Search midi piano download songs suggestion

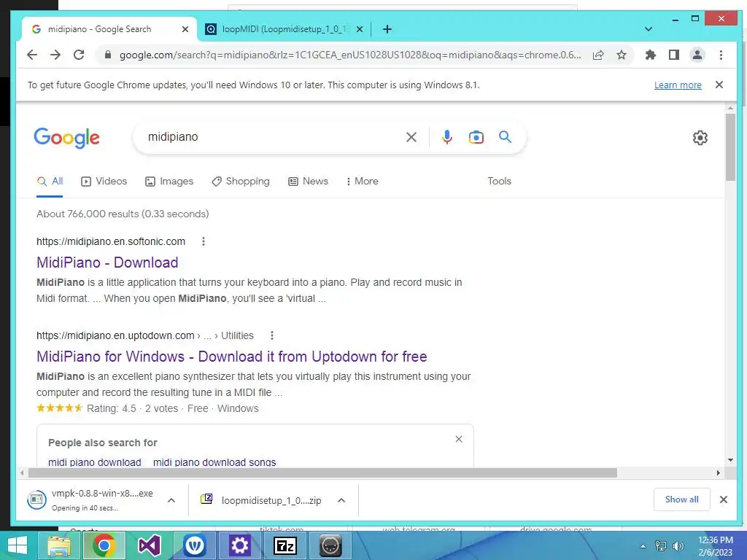pyautogui.click(x=214, y=462)
